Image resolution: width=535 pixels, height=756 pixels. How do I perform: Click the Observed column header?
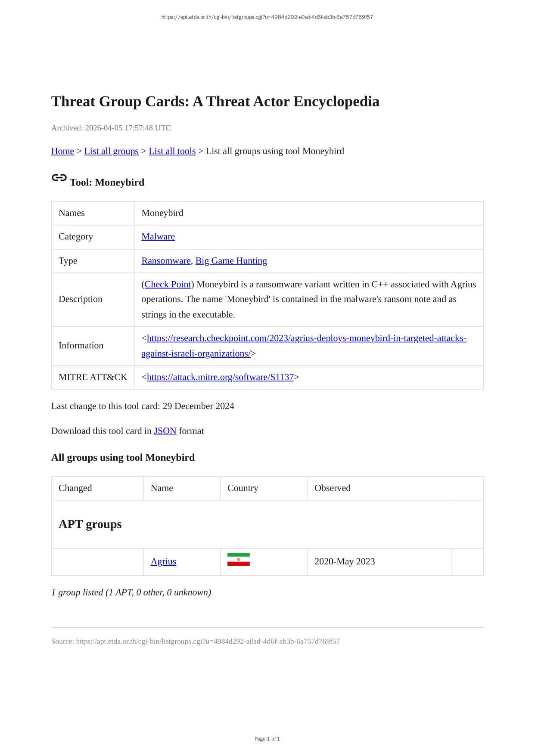click(333, 488)
